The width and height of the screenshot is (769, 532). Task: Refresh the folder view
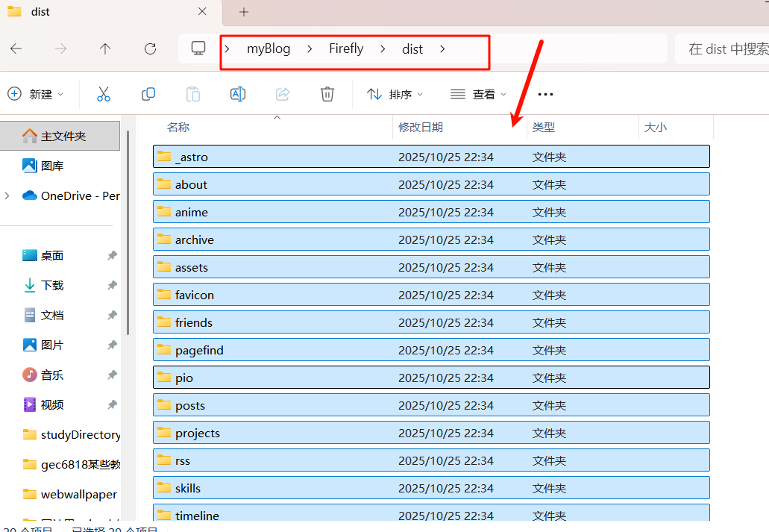pos(150,48)
